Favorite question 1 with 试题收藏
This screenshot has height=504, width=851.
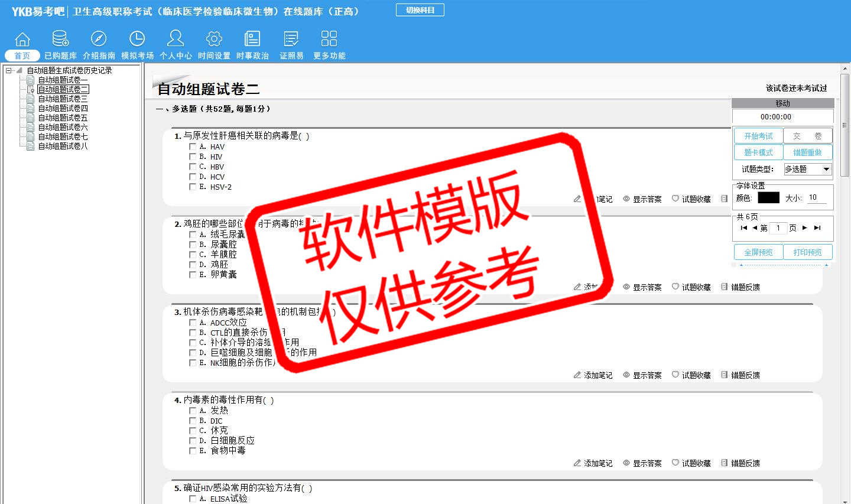[x=691, y=199]
